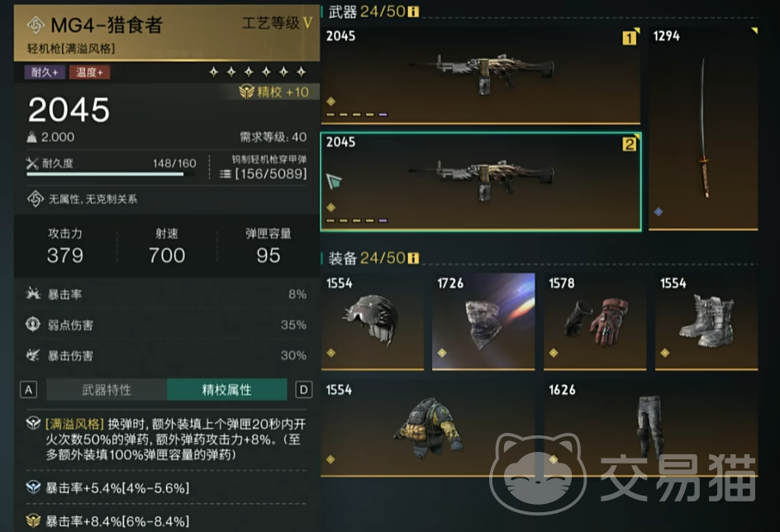Click the 耐久+ tag
Viewport: 780px width, 532px height.
coord(45,73)
